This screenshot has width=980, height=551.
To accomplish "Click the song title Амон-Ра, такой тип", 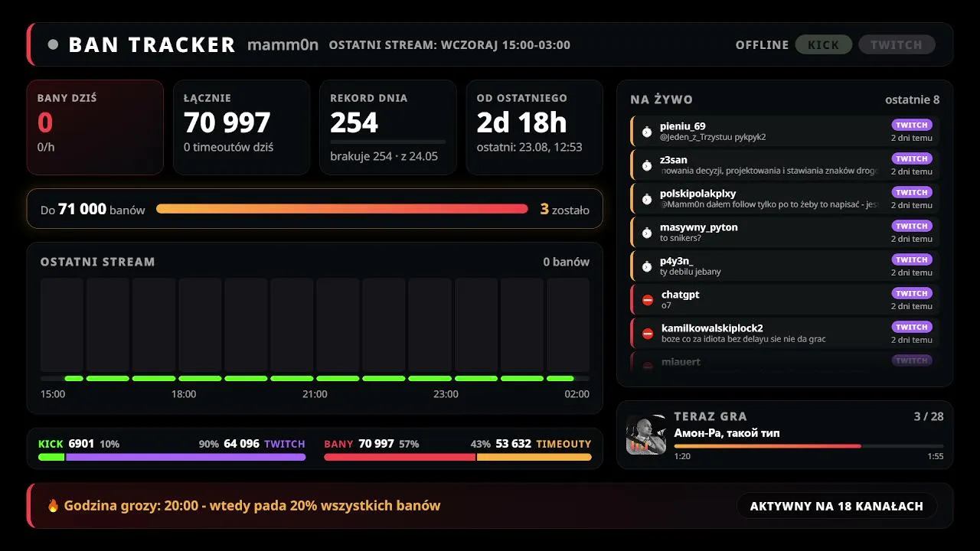I will (727, 433).
